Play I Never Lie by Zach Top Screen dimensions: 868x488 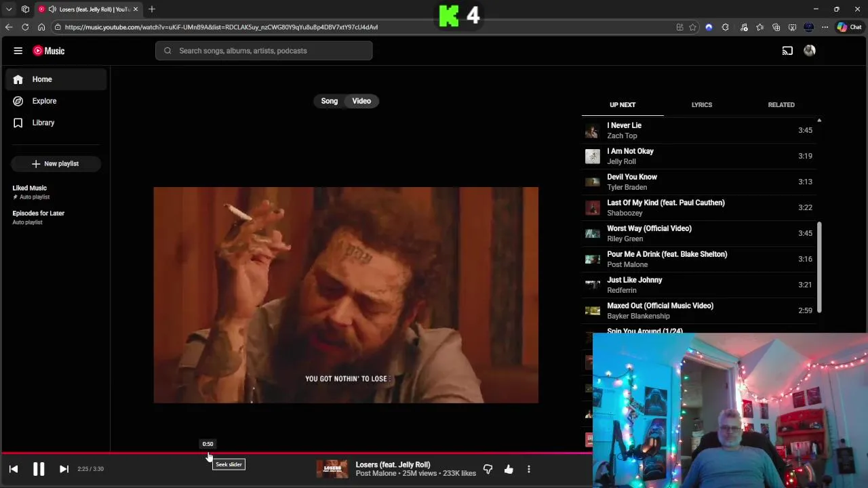coord(698,130)
